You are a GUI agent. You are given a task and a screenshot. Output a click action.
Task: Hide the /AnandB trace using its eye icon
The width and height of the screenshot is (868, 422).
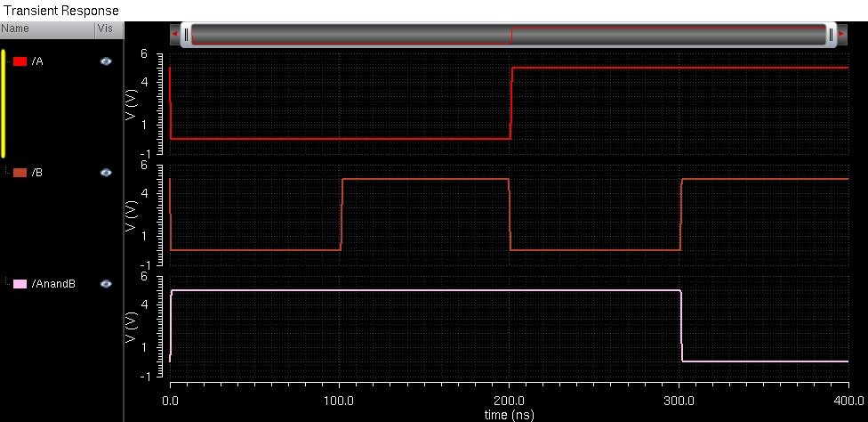[x=106, y=284]
